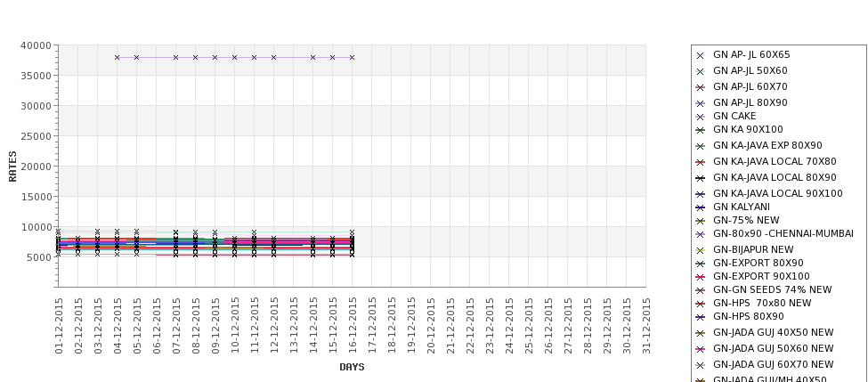
Task: Select GN-BIJAPUR NEW legend item
Action: [753, 249]
